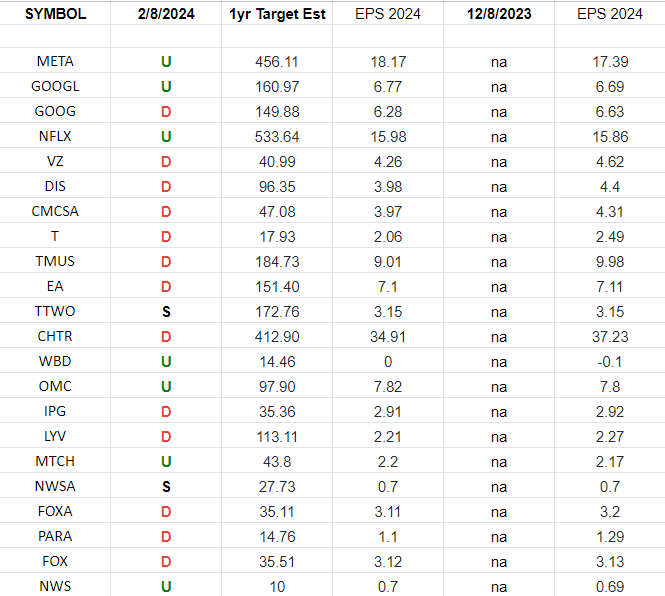Select the CMCSA symbol cell
Image resolution: width=665 pixels, height=596 pixels.
tap(55, 211)
